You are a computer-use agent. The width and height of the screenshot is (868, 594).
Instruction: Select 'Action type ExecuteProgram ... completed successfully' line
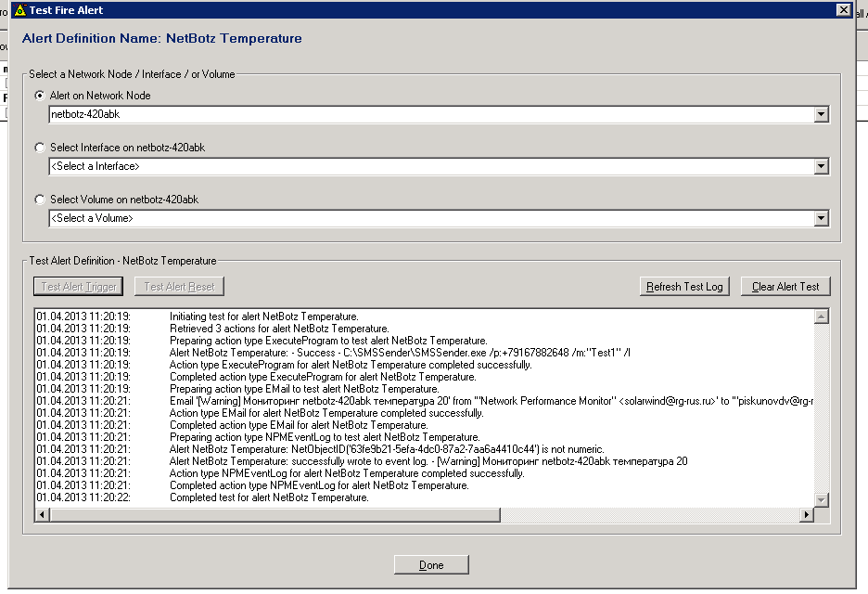(351, 365)
